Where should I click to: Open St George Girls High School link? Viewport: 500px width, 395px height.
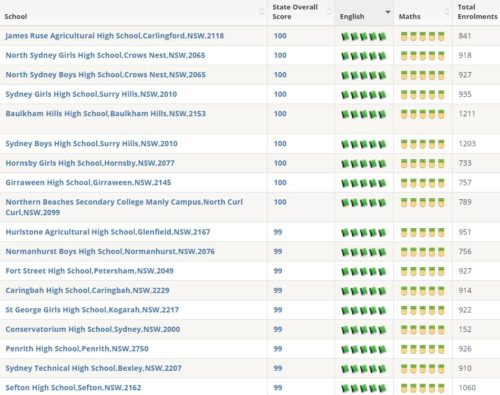point(92,310)
